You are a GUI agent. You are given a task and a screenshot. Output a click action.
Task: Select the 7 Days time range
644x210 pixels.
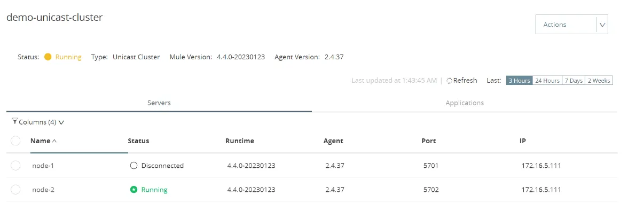(574, 81)
